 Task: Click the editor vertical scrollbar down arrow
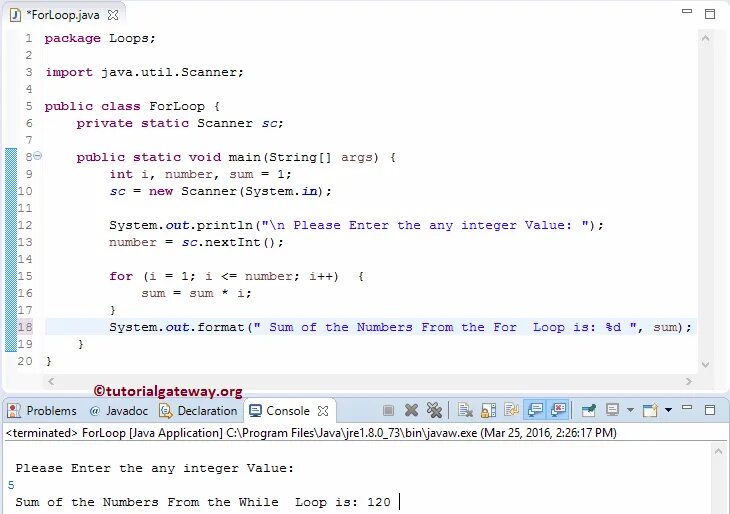pyautogui.click(x=705, y=365)
